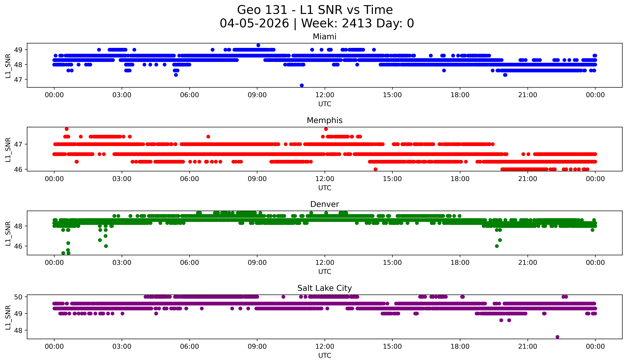
Task: Click the 50 y-axis tick on Salt Lake City plot
Action: click(18, 297)
